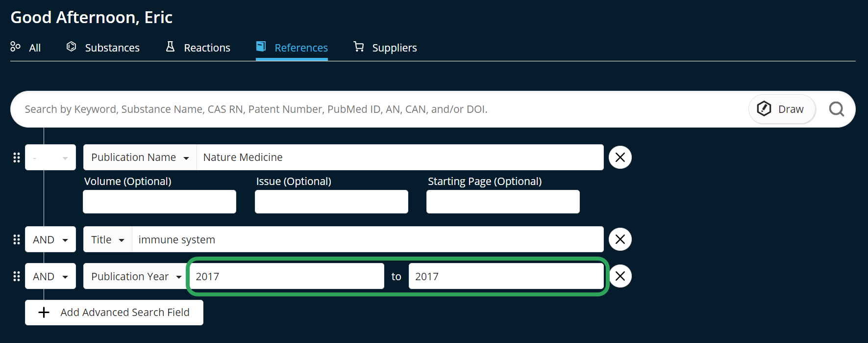Switch to the Suppliers tab

[385, 48]
